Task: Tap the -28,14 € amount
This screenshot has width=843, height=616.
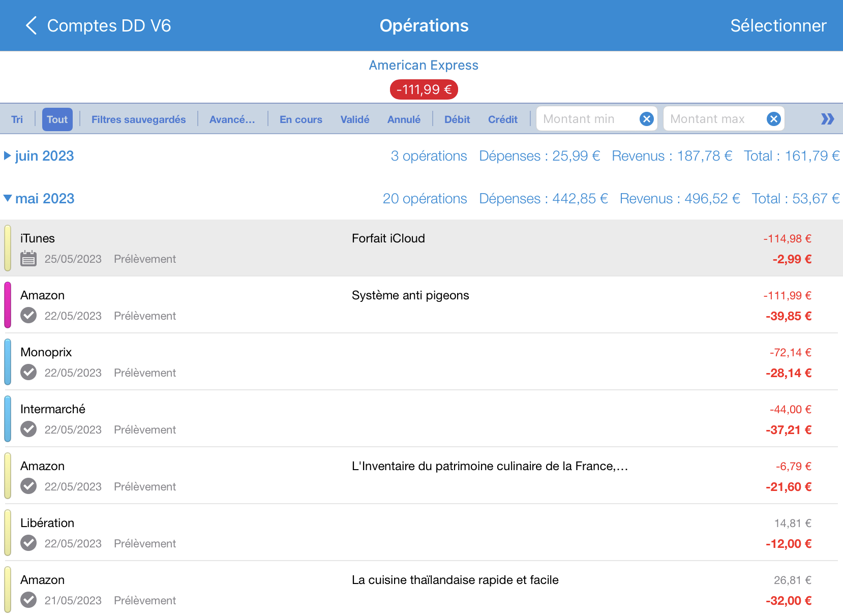Action: coord(789,373)
